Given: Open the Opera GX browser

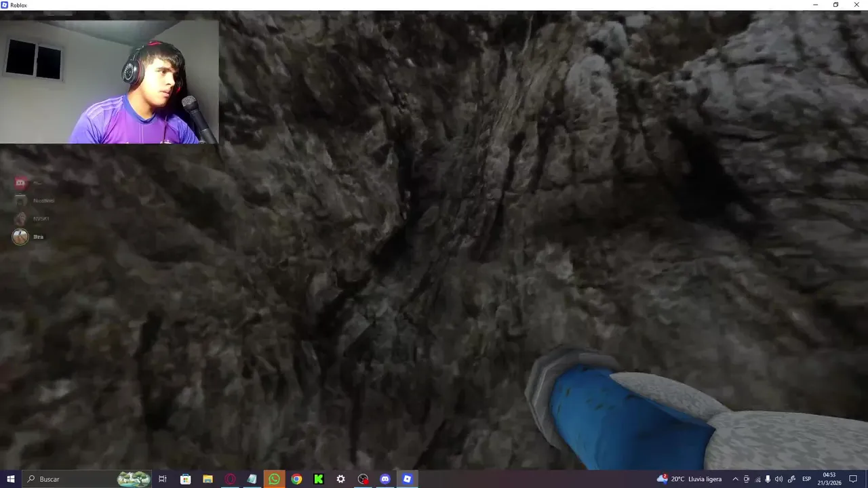Looking at the screenshot, I should 230,479.
